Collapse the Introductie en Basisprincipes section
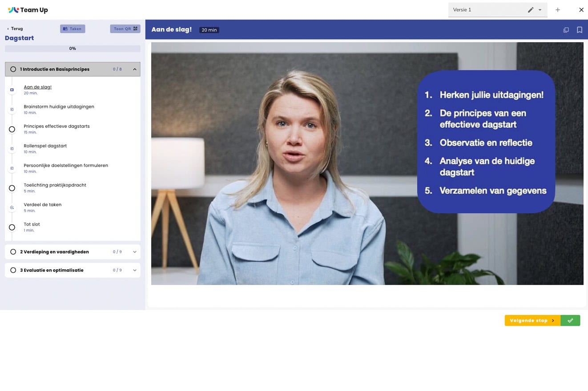This screenshot has height=391, width=588. 134,69
